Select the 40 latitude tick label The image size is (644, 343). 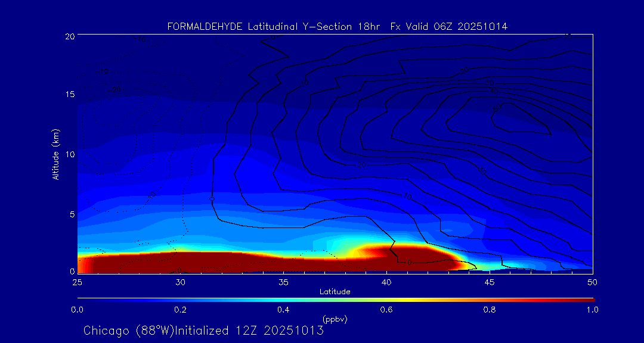pyautogui.click(x=386, y=282)
